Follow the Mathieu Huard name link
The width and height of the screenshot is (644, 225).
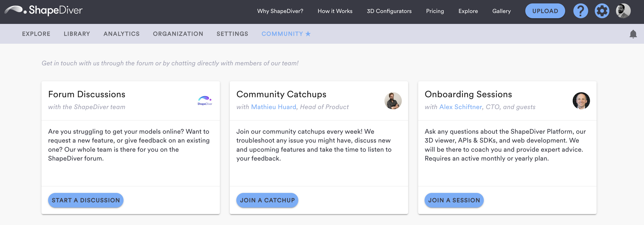[x=273, y=107]
